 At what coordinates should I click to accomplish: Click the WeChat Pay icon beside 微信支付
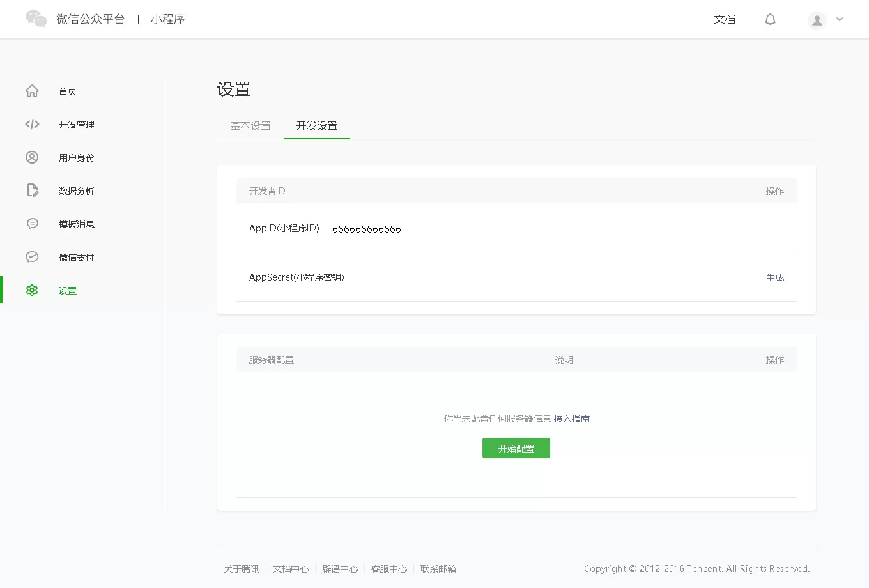coord(32,257)
